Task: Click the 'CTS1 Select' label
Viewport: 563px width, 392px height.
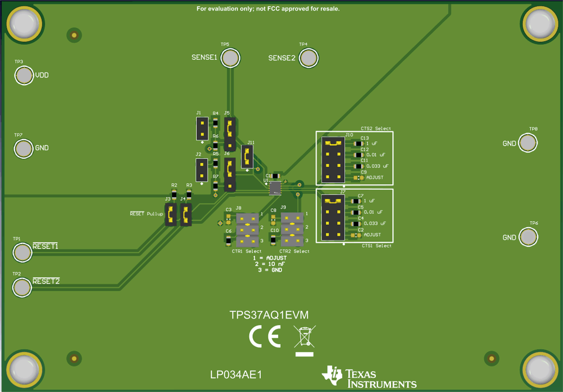Action: click(376, 246)
